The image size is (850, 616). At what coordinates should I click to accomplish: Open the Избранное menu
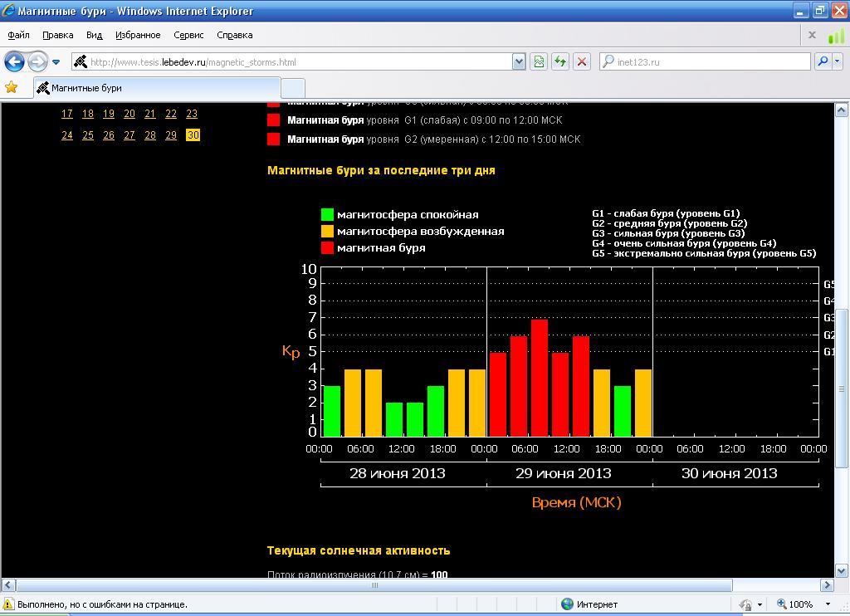point(138,35)
